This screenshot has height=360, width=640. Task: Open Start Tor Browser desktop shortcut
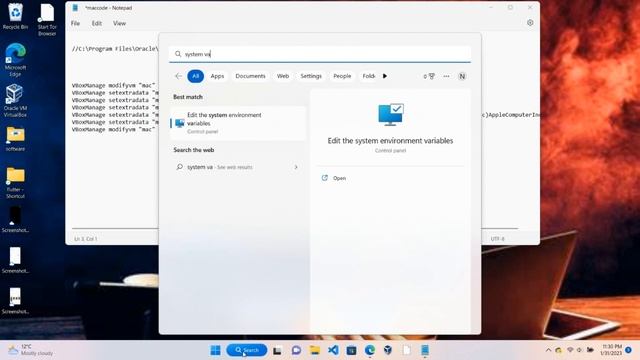tap(47, 19)
